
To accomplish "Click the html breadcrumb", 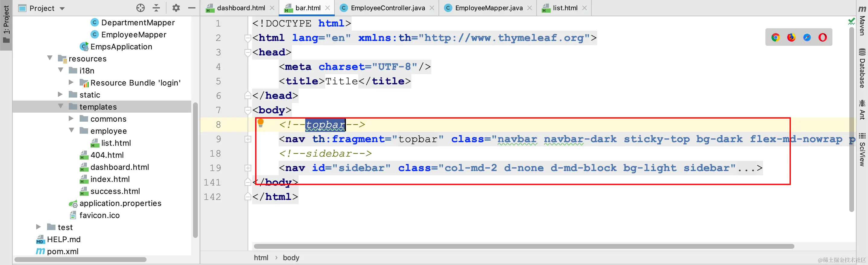I will tap(261, 257).
